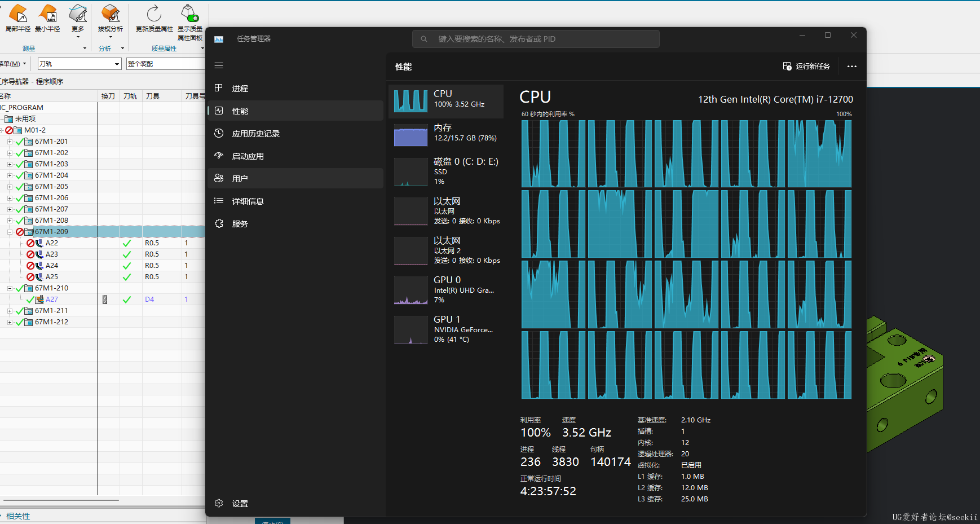This screenshot has width=980, height=524.
Task: Open 服务 tab in Task Manager
Action: pyautogui.click(x=295, y=223)
